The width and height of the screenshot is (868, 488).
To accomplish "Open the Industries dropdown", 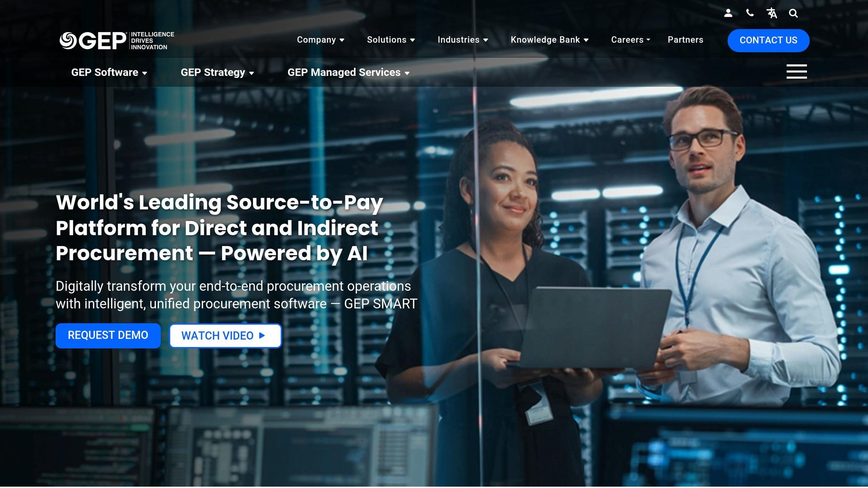I will (463, 40).
